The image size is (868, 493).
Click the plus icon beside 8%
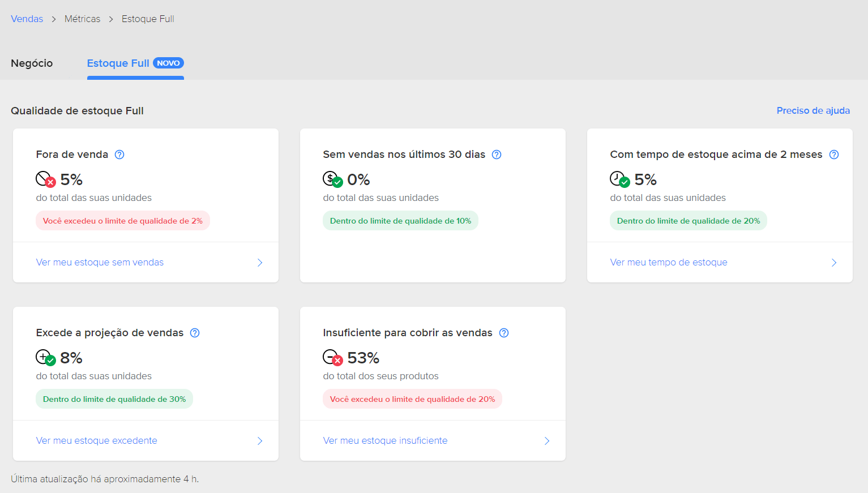pos(45,358)
